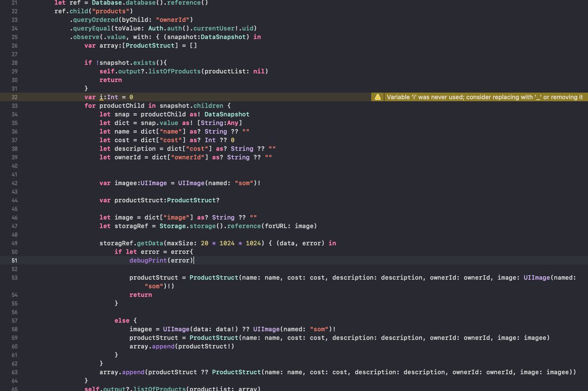This screenshot has width=588, height=391.
Task: Click the maxSize value 20 on line 49
Action: click(x=204, y=243)
